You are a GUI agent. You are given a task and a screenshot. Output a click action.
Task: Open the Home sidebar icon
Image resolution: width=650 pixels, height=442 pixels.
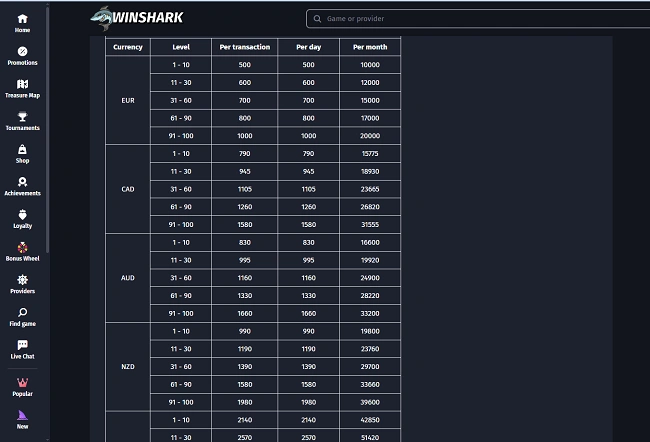(x=22, y=19)
